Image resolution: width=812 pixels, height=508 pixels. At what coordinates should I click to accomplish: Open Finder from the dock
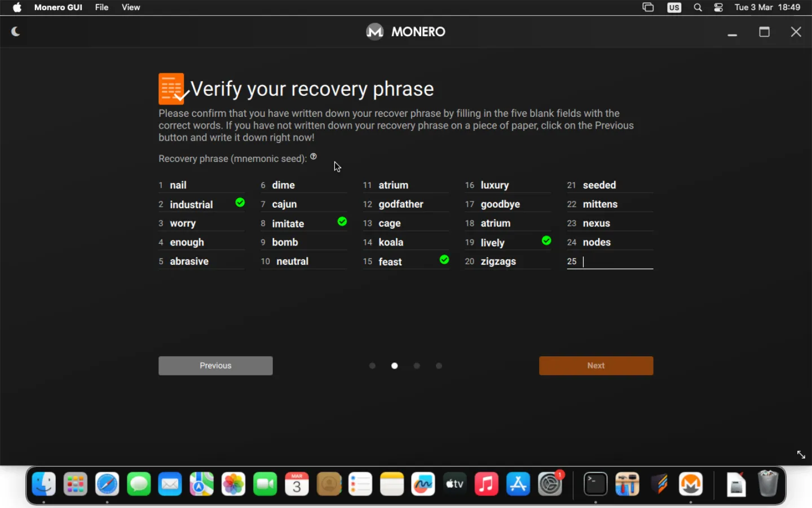[x=44, y=484]
